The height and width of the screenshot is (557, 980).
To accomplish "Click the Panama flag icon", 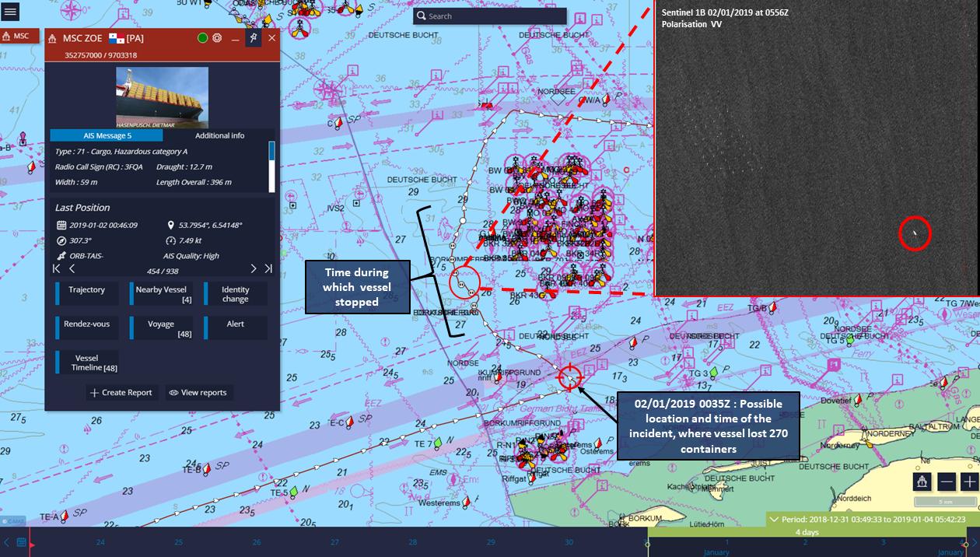I will point(117,39).
